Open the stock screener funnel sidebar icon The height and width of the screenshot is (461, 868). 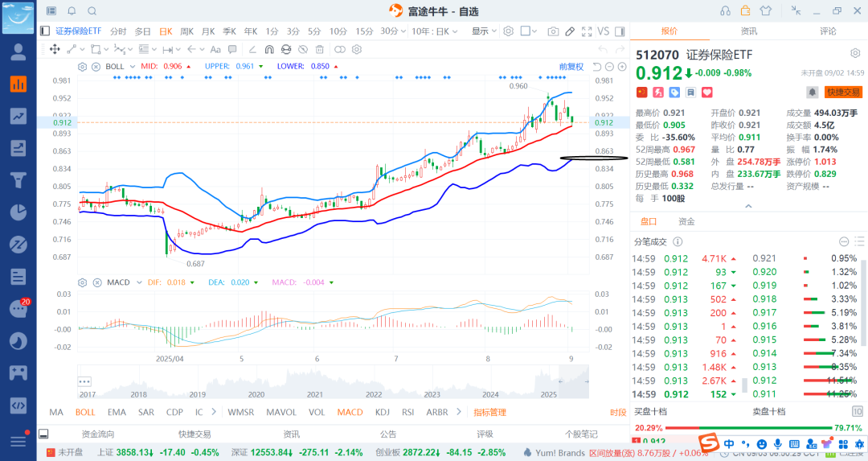click(x=18, y=180)
